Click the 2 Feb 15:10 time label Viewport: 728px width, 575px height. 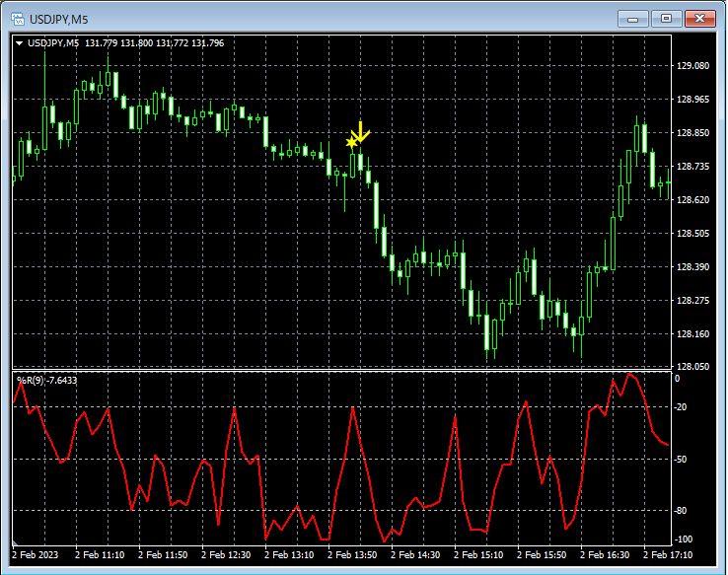(x=478, y=555)
